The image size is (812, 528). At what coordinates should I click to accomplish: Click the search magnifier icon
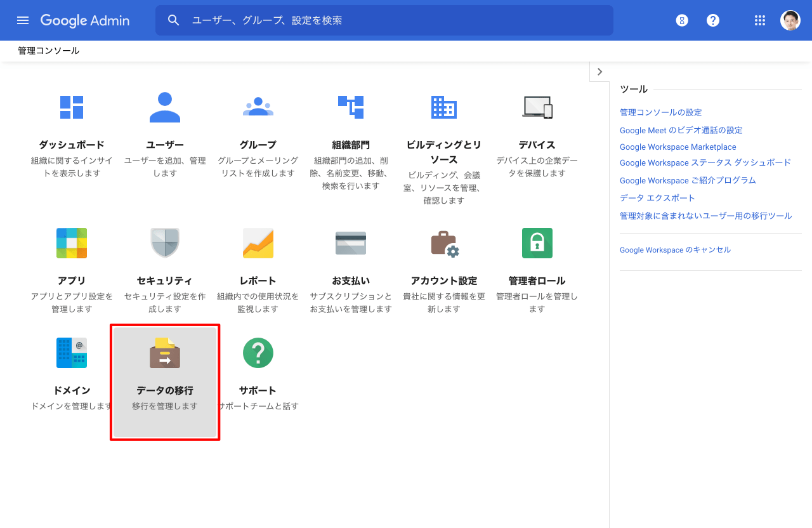click(174, 20)
